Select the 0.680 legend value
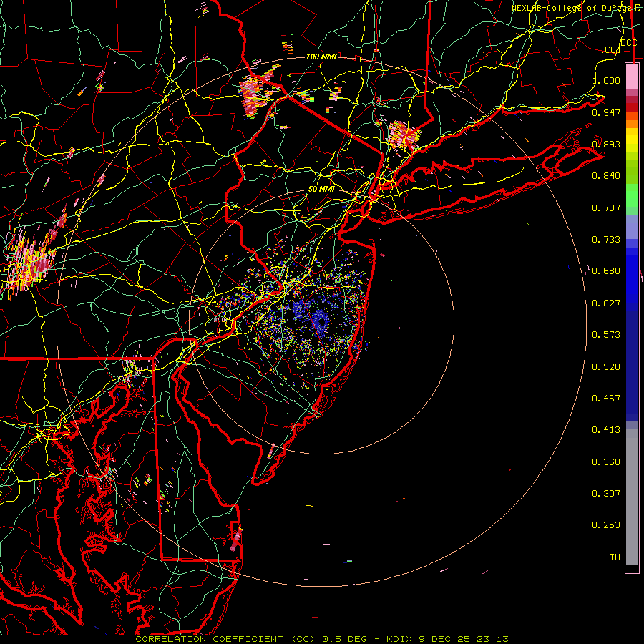Viewport: 644px width, 644px height. (x=606, y=271)
